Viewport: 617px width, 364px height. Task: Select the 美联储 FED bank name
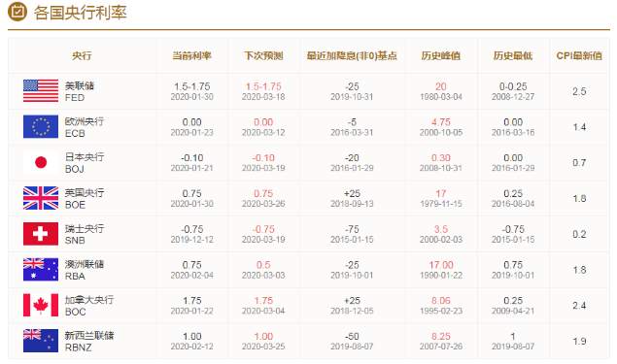click(80, 91)
